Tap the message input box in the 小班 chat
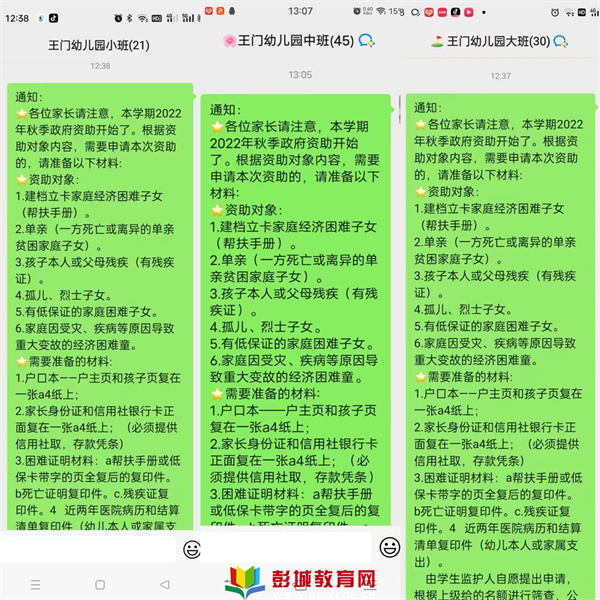 (x=89, y=549)
